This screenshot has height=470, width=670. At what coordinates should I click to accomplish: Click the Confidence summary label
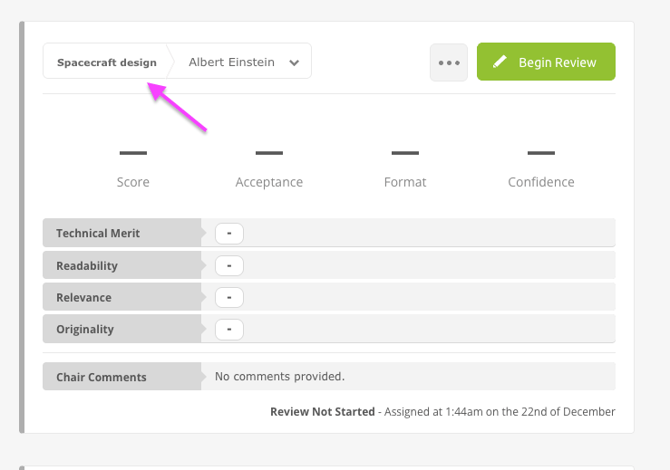541,182
